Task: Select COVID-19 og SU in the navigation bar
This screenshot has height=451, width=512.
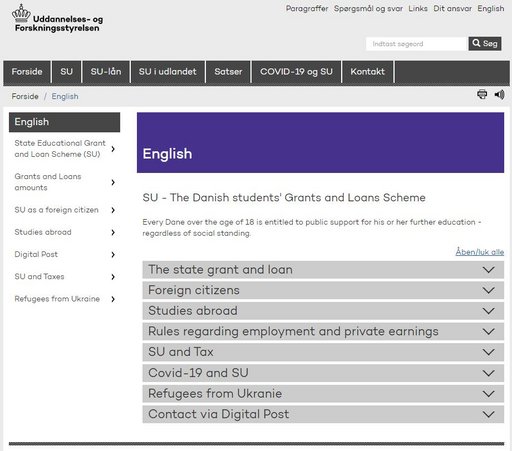Action: [296, 72]
